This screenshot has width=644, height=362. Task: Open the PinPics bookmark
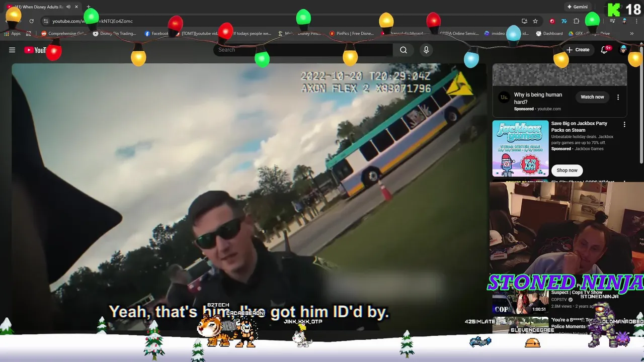pos(352,34)
